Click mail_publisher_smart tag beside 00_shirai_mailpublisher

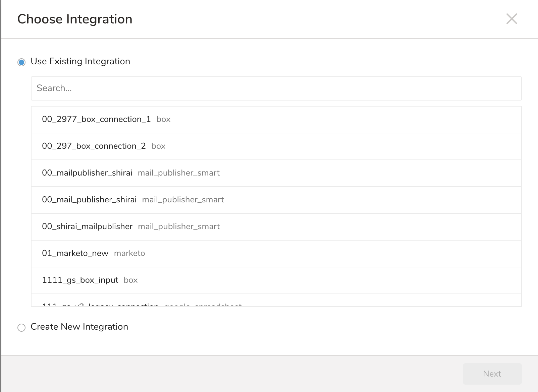pos(179,227)
